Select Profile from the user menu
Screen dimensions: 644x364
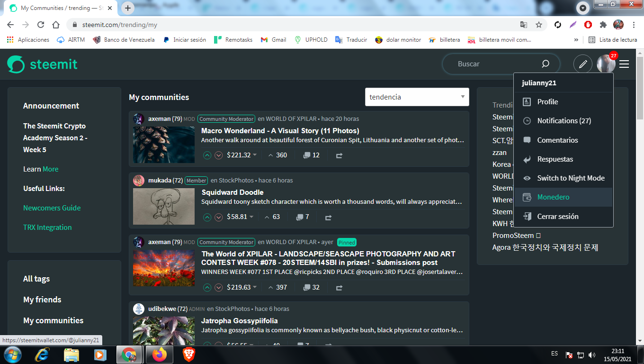point(563,102)
